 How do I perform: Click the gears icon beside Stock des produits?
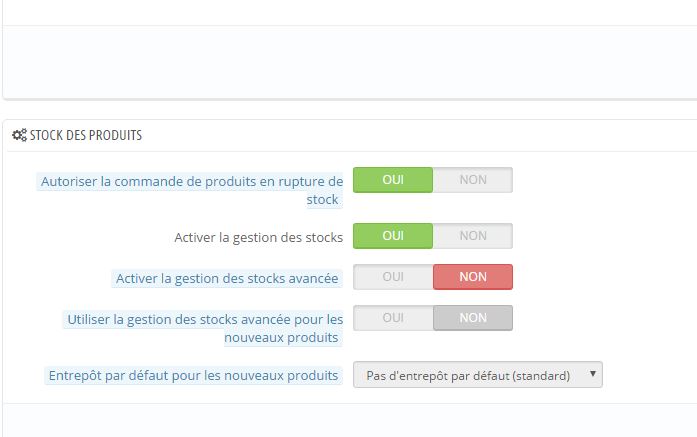tap(20, 135)
